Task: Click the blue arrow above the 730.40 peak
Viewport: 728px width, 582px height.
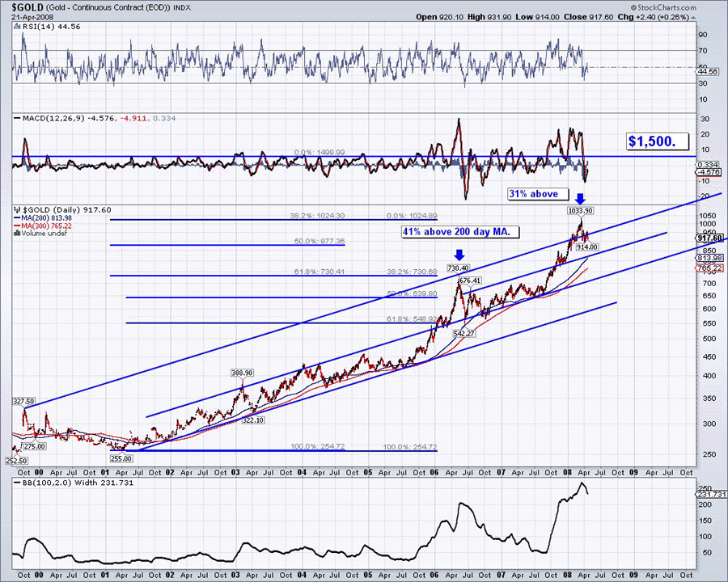Action: pyautogui.click(x=459, y=255)
